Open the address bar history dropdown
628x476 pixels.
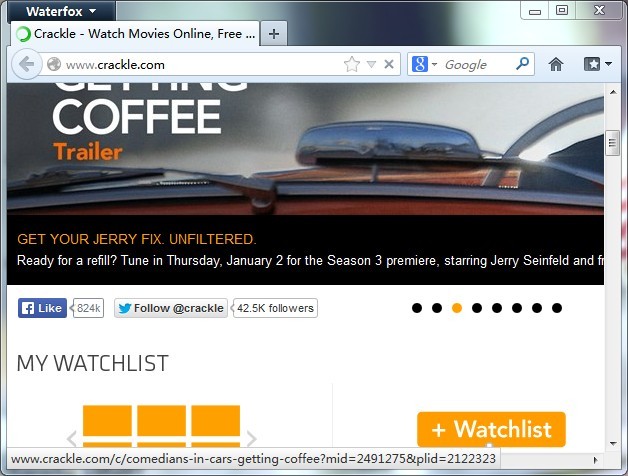click(371, 65)
